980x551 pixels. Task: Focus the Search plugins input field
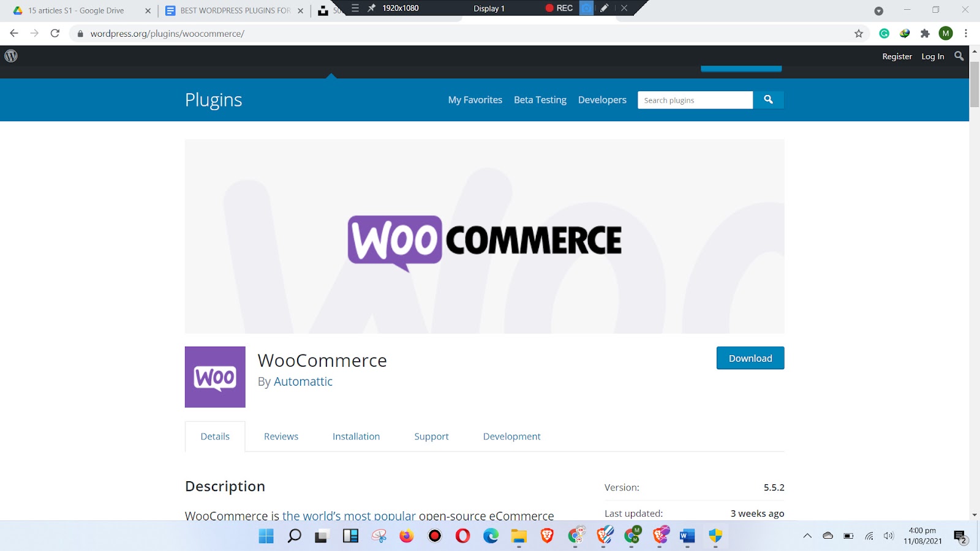(695, 100)
